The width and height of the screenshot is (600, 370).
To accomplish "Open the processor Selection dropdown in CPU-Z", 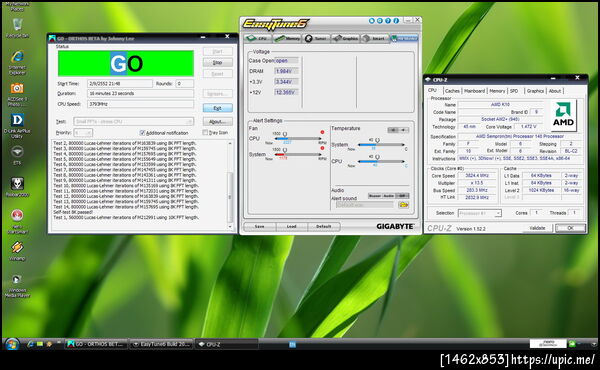I will (479, 213).
